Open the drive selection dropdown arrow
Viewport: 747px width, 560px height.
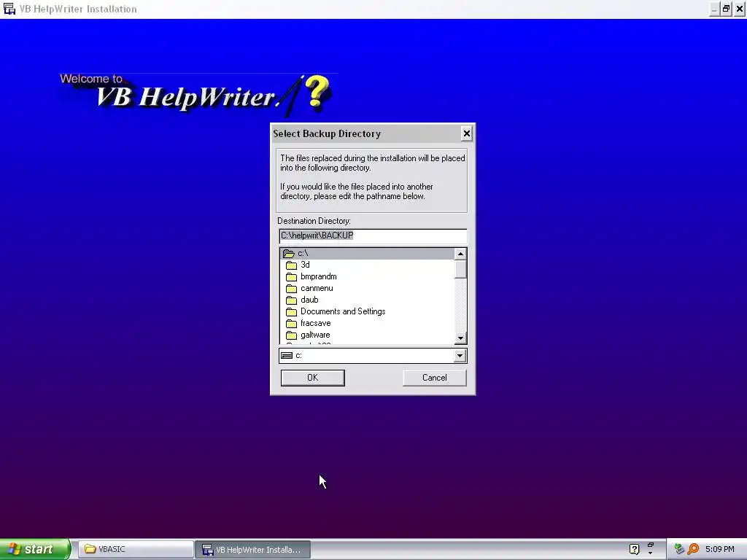point(460,356)
